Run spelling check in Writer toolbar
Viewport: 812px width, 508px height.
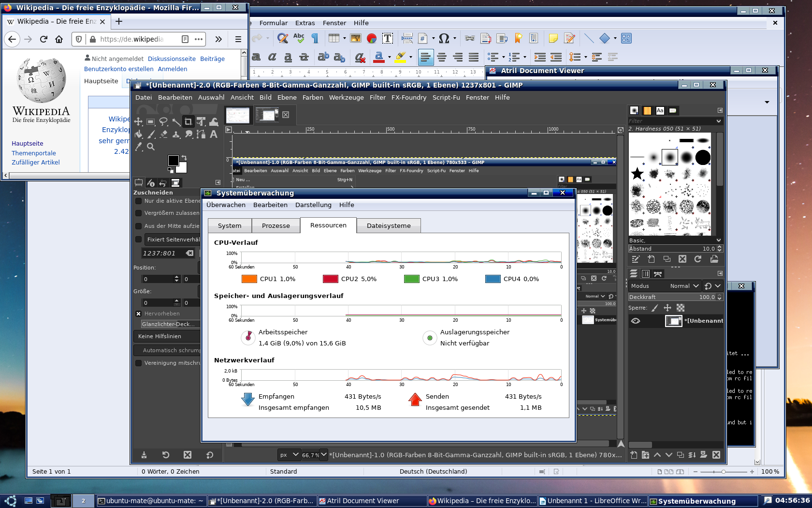coord(299,38)
